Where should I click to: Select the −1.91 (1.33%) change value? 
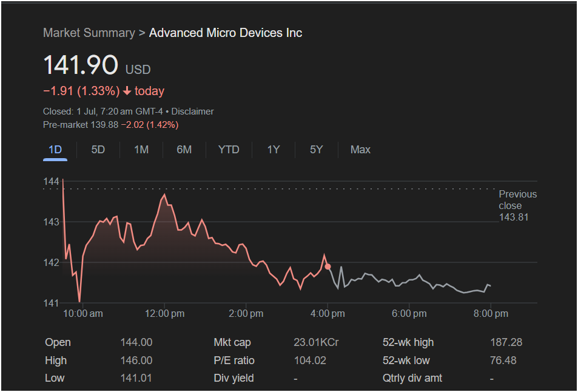coord(81,91)
